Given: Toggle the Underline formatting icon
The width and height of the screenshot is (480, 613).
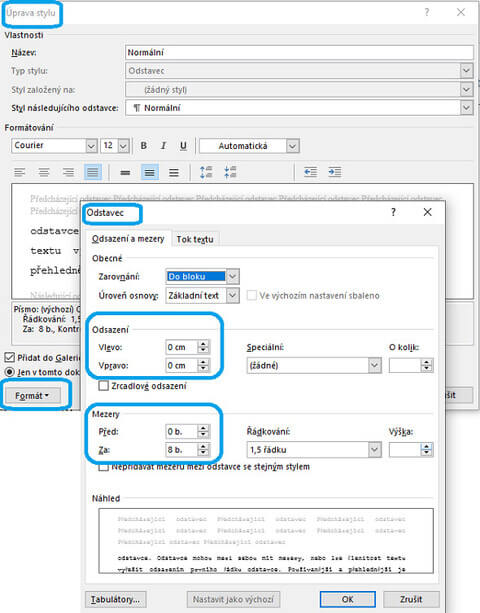Looking at the screenshot, I should 183,145.
